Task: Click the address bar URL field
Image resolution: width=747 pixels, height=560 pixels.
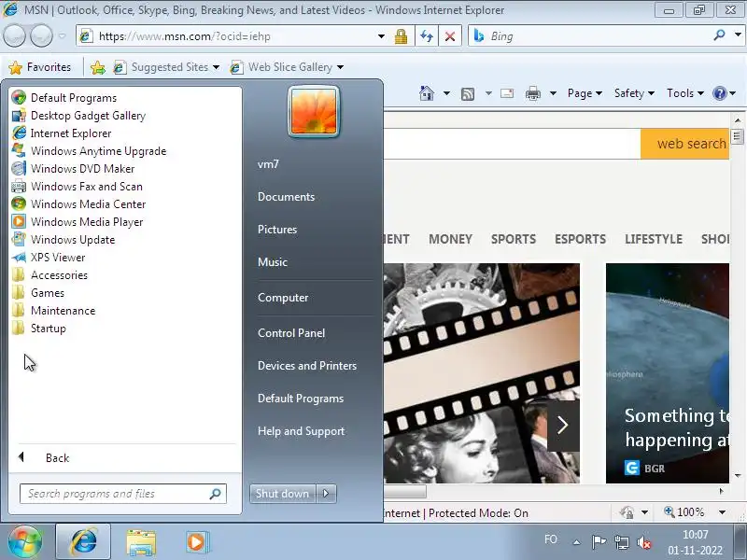Action: 229,36
